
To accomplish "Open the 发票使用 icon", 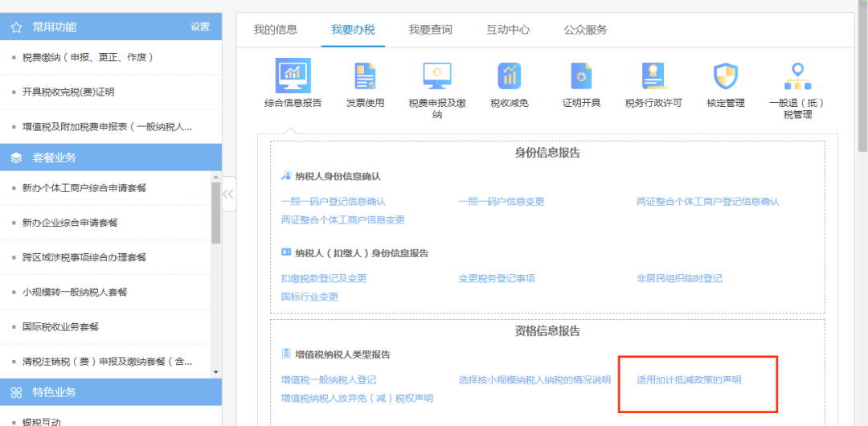I will pyautogui.click(x=365, y=76).
